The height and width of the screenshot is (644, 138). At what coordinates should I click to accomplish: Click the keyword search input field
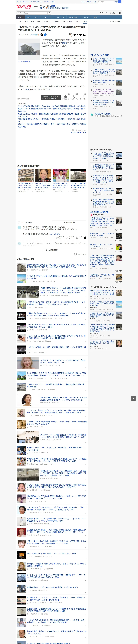32,13
